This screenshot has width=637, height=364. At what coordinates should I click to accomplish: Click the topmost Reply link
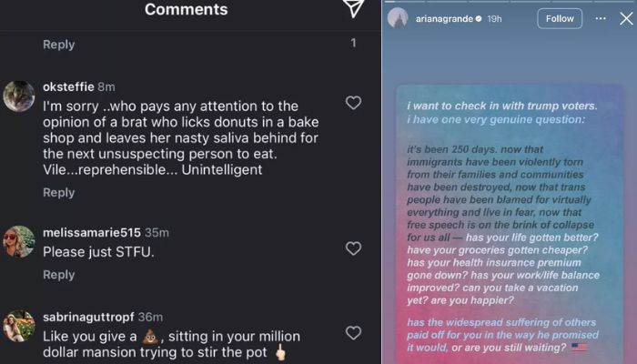58,44
